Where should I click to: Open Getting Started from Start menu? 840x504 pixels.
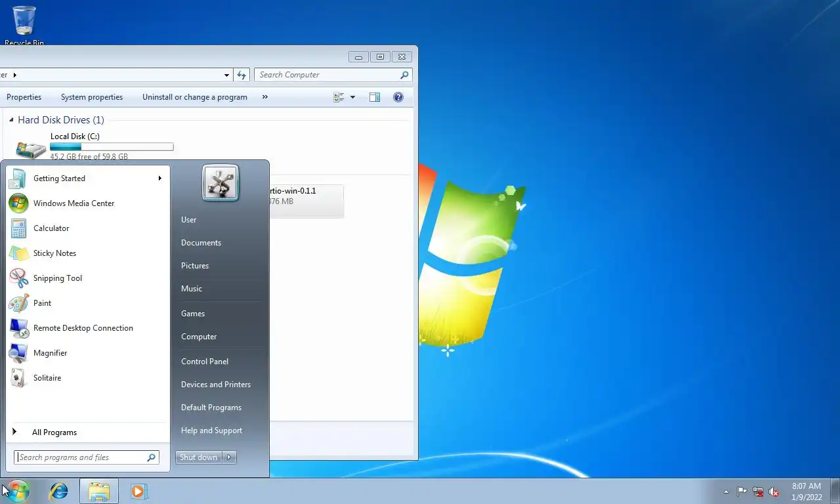tap(87, 178)
